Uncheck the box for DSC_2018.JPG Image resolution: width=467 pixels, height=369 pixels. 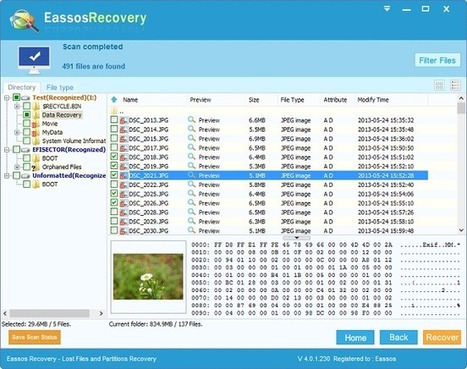click(x=114, y=156)
